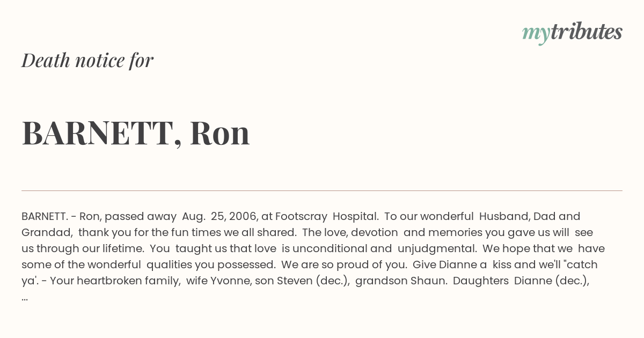Click the "Footscray Hospital" text
Screen dimensions: 644x338
pos(327,216)
